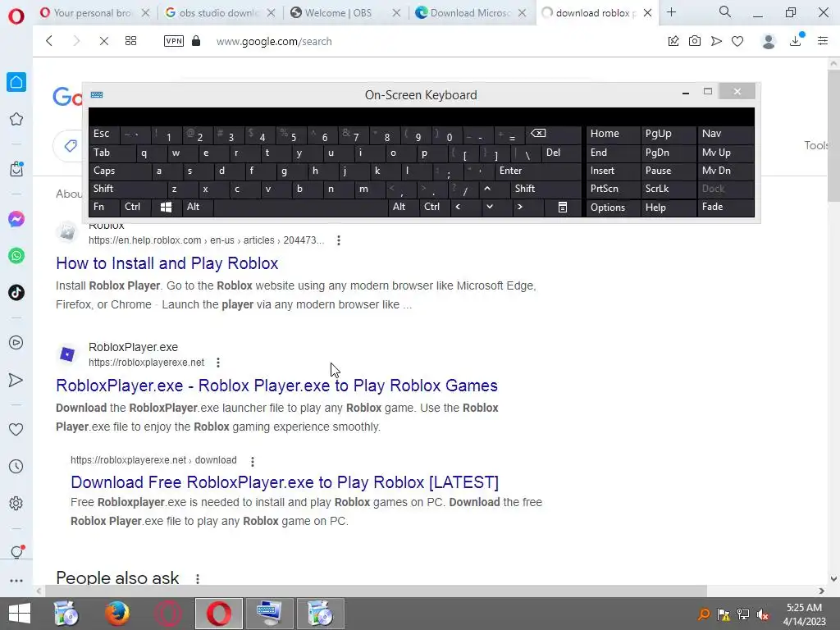The height and width of the screenshot is (630, 840).
Task: Click the horizontal scrollbar of the page
Action: (376, 591)
